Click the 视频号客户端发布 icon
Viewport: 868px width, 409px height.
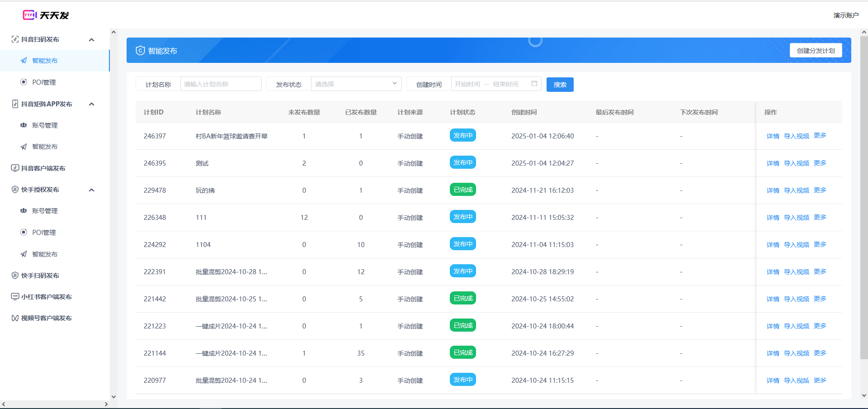tap(15, 318)
